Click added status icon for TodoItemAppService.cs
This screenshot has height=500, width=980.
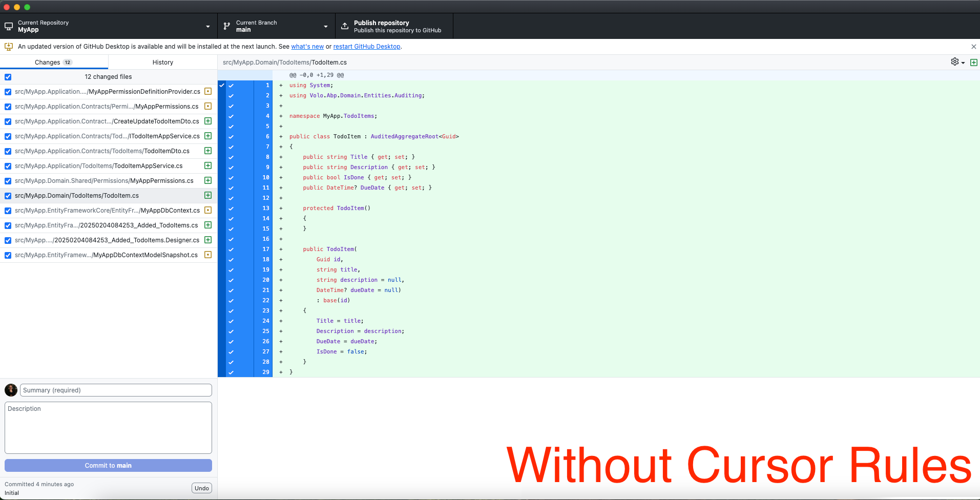point(208,166)
